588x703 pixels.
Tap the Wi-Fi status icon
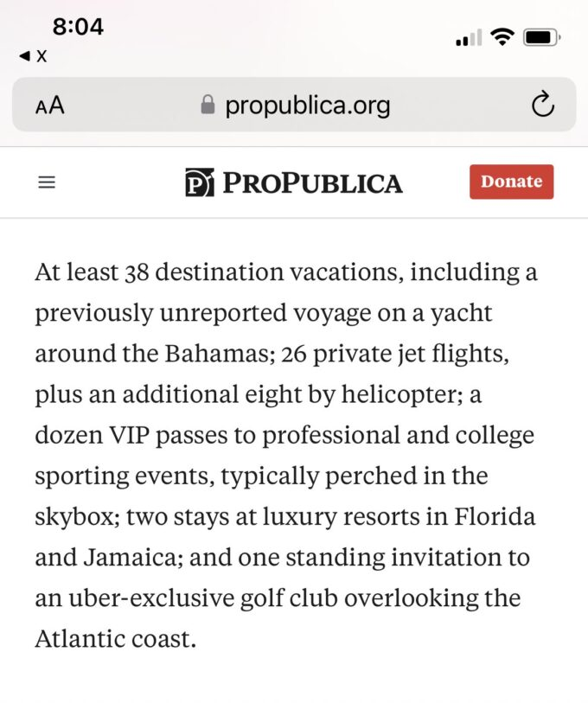[x=501, y=37]
